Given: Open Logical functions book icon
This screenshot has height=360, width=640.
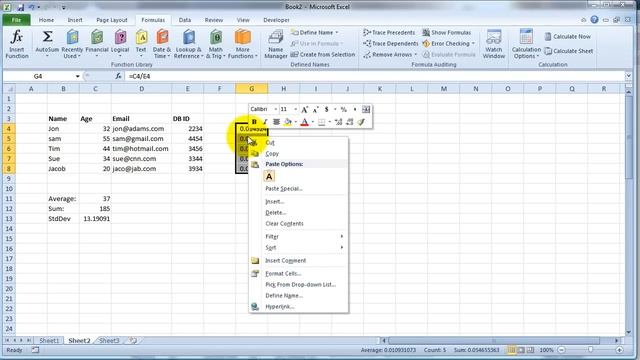Looking at the screenshot, I should tap(120, 37).
